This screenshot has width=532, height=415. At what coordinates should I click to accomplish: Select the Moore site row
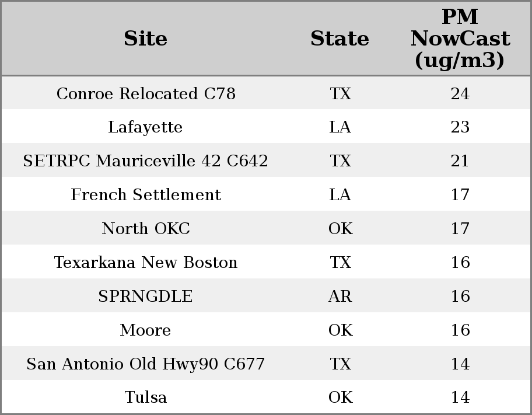click(x=145, y=330)
